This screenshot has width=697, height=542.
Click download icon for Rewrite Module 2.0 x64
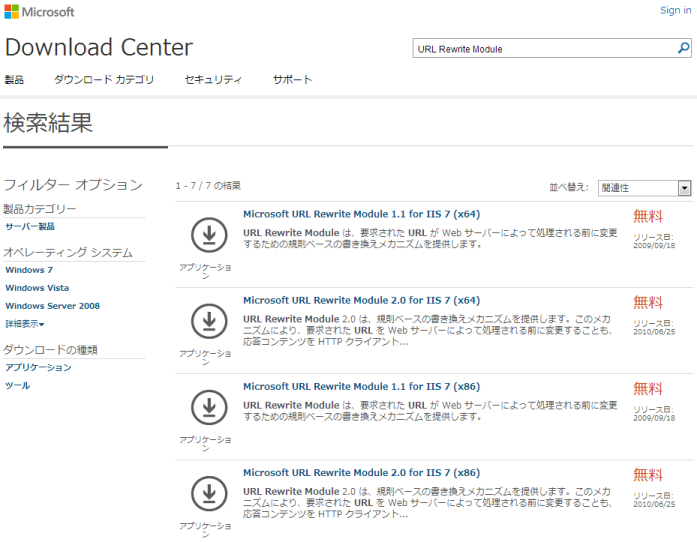(209, 321)
